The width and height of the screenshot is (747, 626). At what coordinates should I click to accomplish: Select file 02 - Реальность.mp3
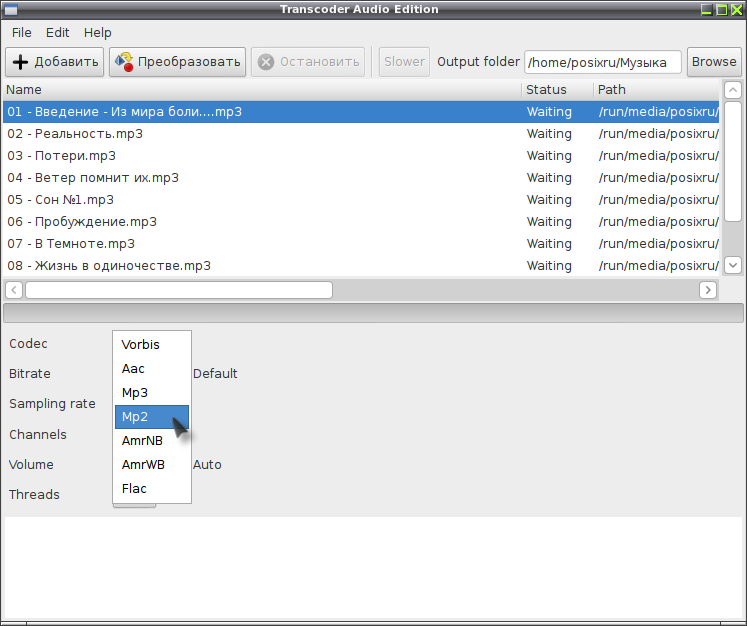pyautogui.click(x=361, y=134)
